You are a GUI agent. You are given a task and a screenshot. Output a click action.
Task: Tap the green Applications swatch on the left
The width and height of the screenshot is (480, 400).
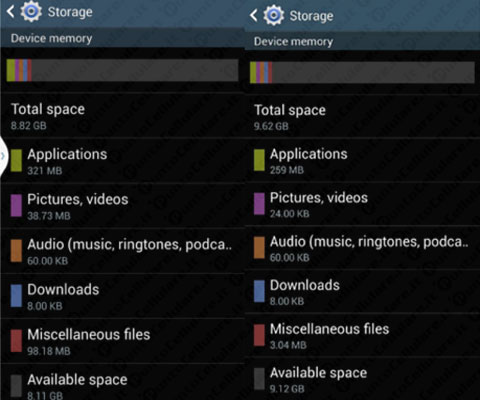(16, 160)
